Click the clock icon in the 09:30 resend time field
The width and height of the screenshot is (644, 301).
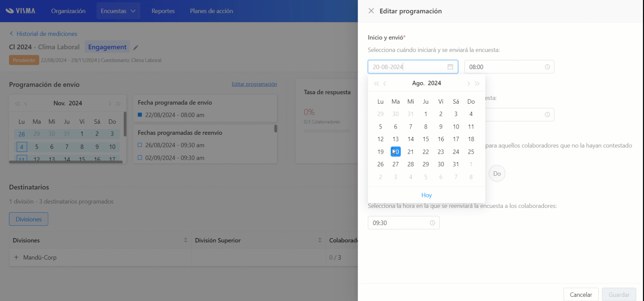[432, 223]
